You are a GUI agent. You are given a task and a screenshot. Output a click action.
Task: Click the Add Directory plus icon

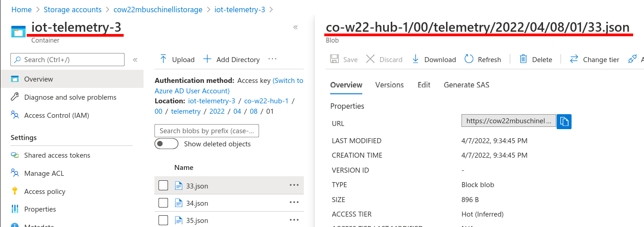(x=207, y=59)
